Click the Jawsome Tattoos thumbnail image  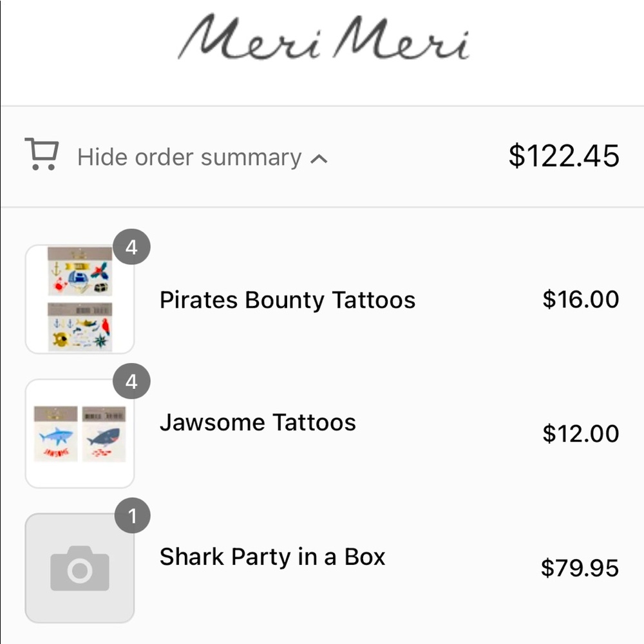coord(79,433)
